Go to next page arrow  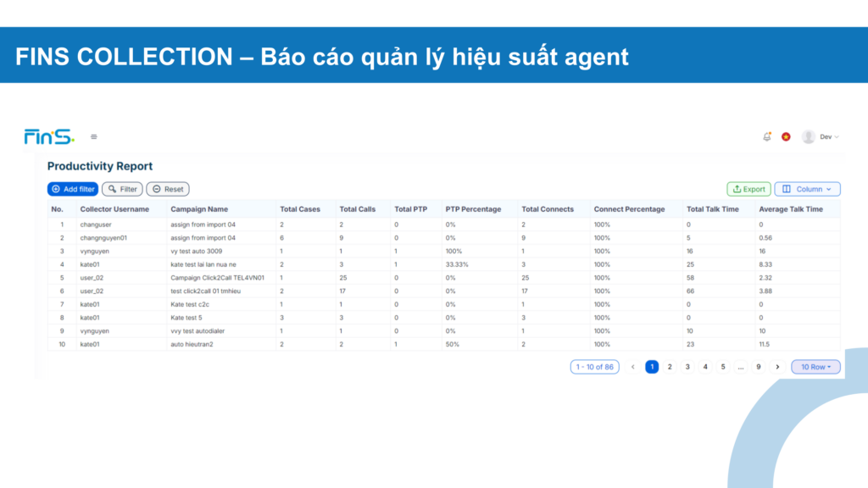pos(777,367)
